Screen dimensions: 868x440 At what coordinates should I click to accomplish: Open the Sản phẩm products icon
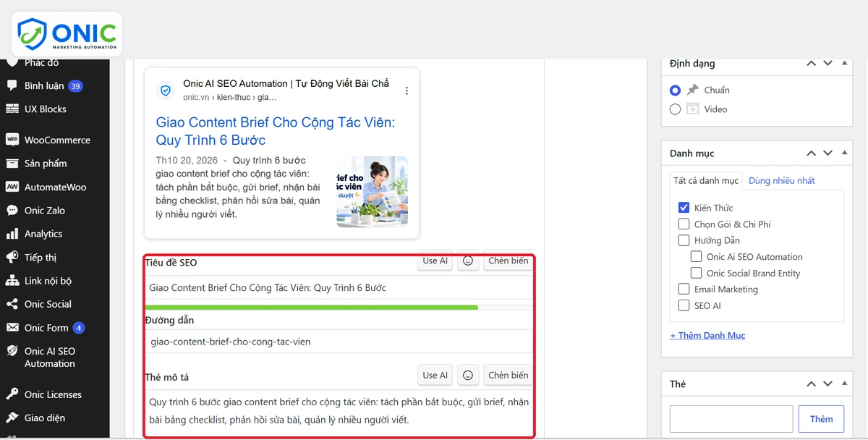(12, 164)
